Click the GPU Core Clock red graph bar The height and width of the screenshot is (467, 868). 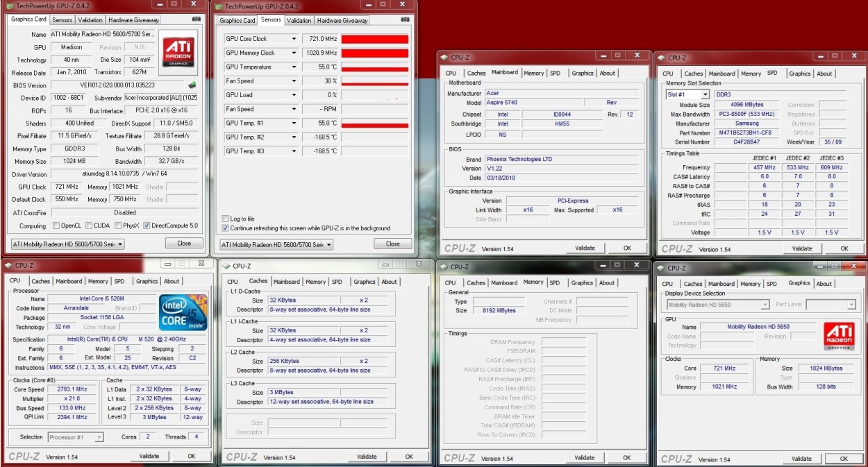coord(374,39)
